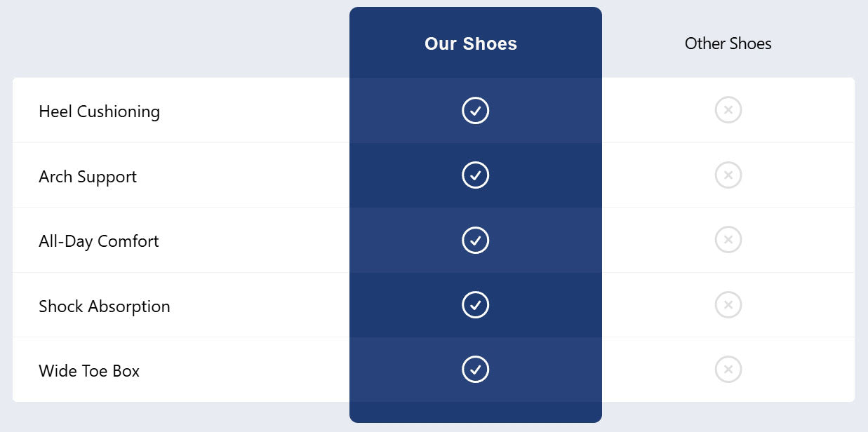The width and height of the screenshot is (868, 432).
Task: Click the All-Day Comfort X icon
Action: [x=728, y=240]
